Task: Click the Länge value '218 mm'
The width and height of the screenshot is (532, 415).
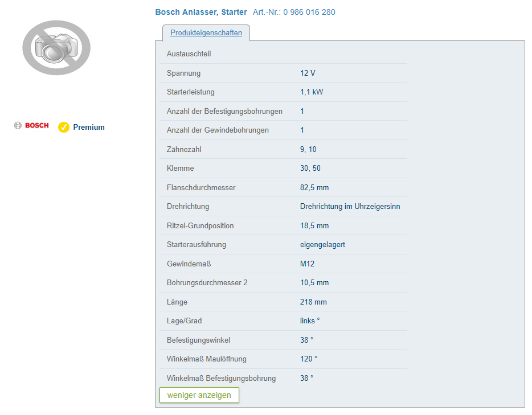Action: click(313, 302)
